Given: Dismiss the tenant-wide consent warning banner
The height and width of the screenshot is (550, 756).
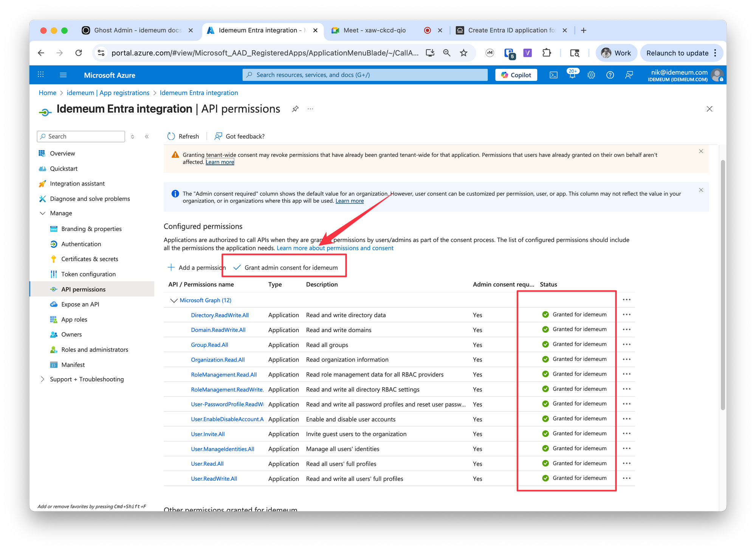Looking at the screenshot, I should (701, 151).
